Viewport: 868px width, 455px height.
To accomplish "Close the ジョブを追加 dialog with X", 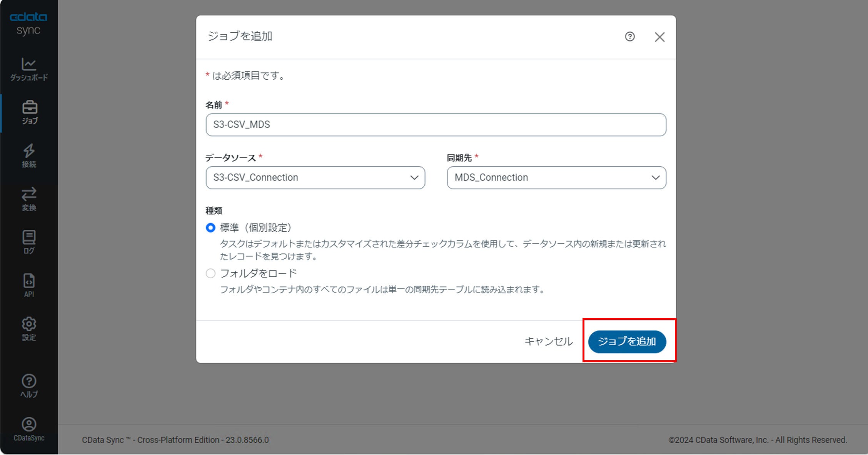I will coord(660,37).
